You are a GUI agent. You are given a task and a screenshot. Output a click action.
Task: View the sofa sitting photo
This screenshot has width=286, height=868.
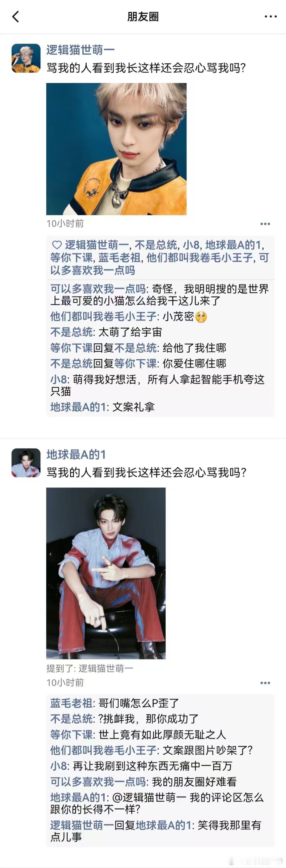tap(106, 573)
